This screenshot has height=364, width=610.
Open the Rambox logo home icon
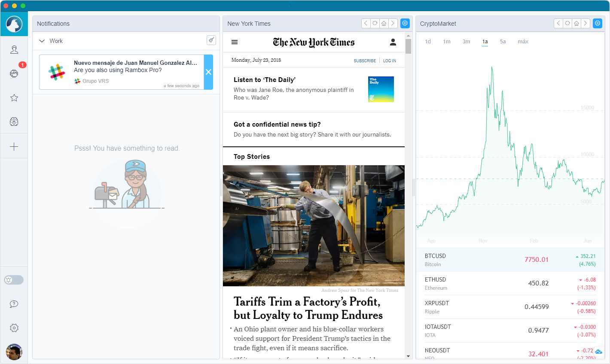pos(14,24)
